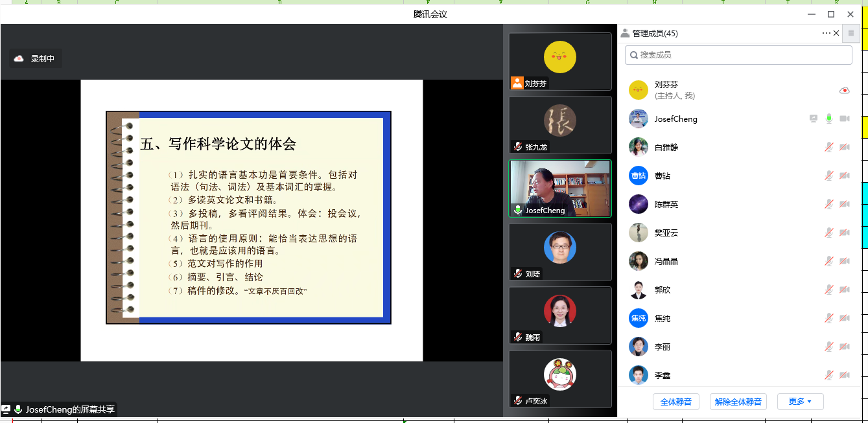Click 白雅静's profile avatar in member list

coord(639,147)
